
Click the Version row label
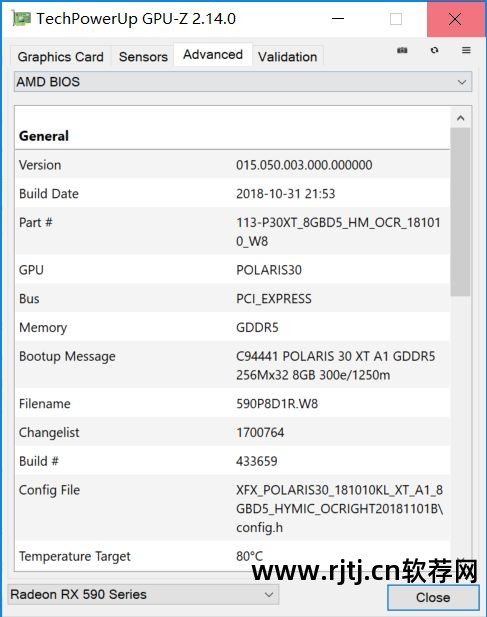click(x=40, y=165)
